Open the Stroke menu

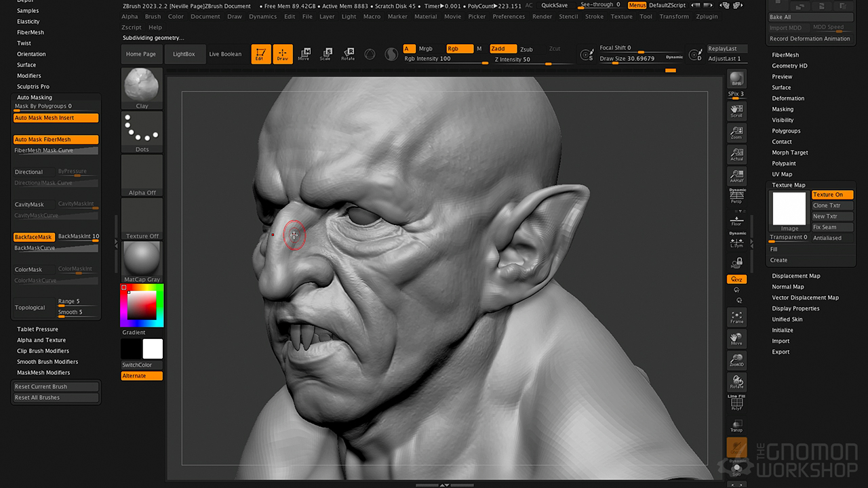(594, 16)
